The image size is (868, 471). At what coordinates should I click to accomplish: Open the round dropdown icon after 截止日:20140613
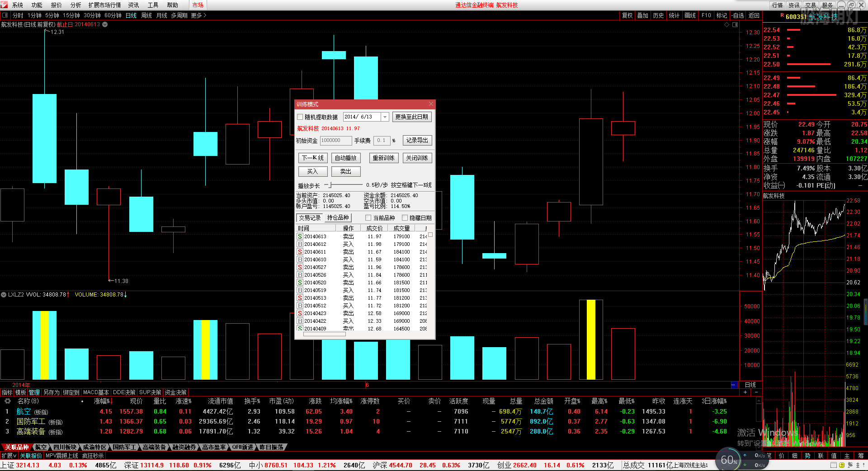tap(105, 24)
